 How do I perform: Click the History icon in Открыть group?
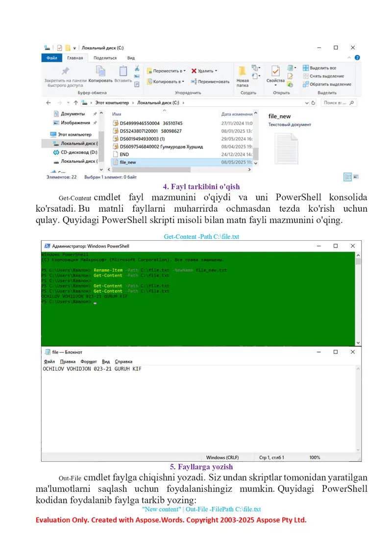pyautogui.click(x=290, y=84)
